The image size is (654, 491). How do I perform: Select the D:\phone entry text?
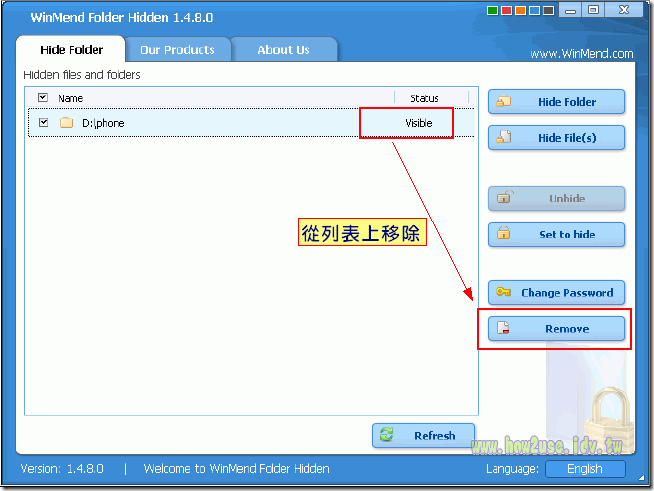[x=103, y=123]
